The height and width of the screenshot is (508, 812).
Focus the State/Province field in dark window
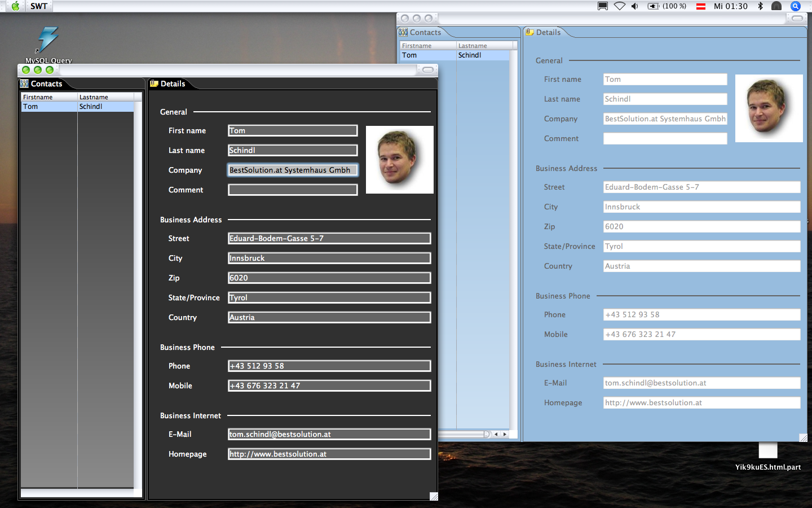329,298
